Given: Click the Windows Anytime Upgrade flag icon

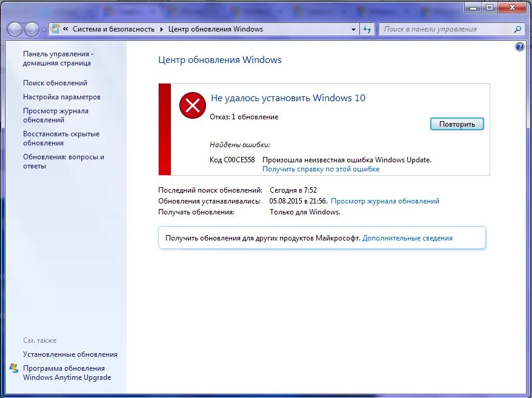Looking at the screenshot, I should coord(14,368).
